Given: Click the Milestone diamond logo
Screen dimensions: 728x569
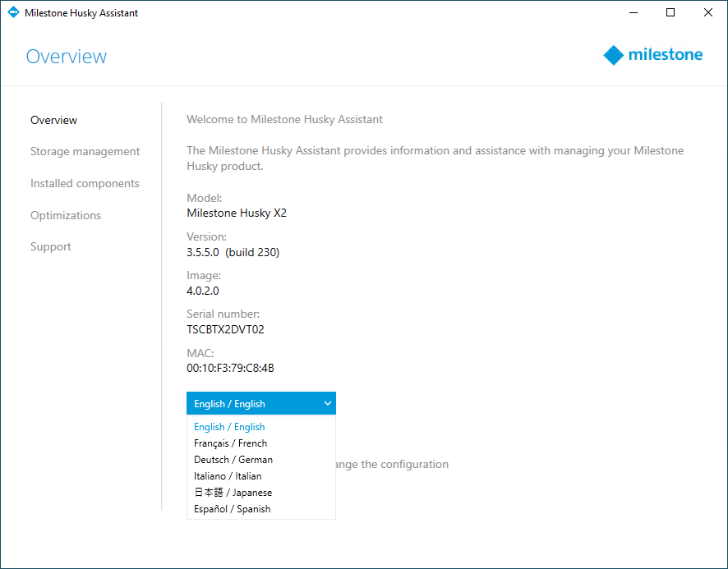Looking at the screenshot, I should pyautogui.click(x=613, y=55).
